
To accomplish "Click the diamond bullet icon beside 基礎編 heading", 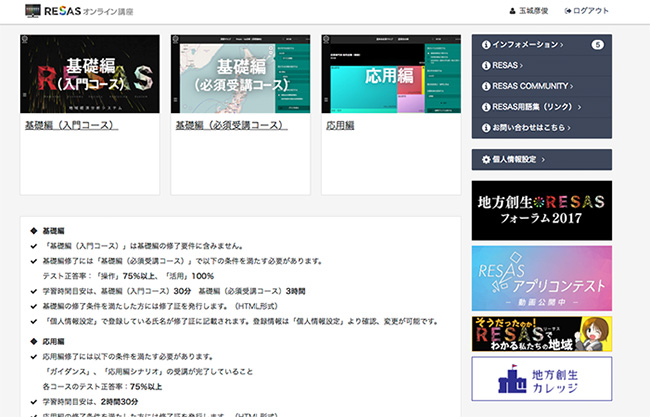I will tap(34, 231).
